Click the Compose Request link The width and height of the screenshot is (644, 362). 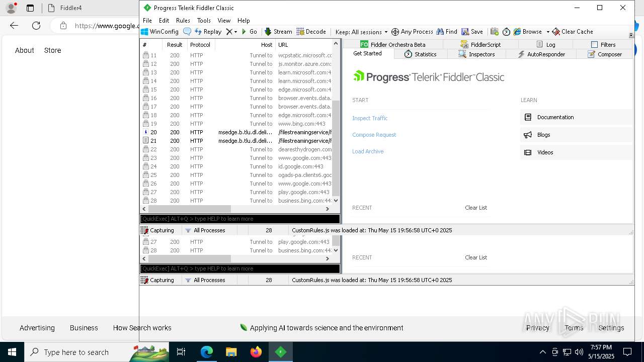(374, 135)
